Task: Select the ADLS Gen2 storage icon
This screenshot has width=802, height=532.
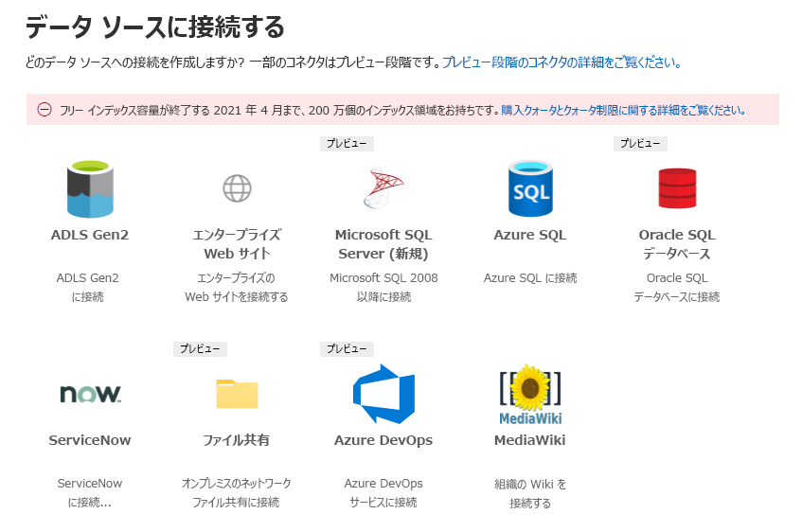Action: (90, 188)
